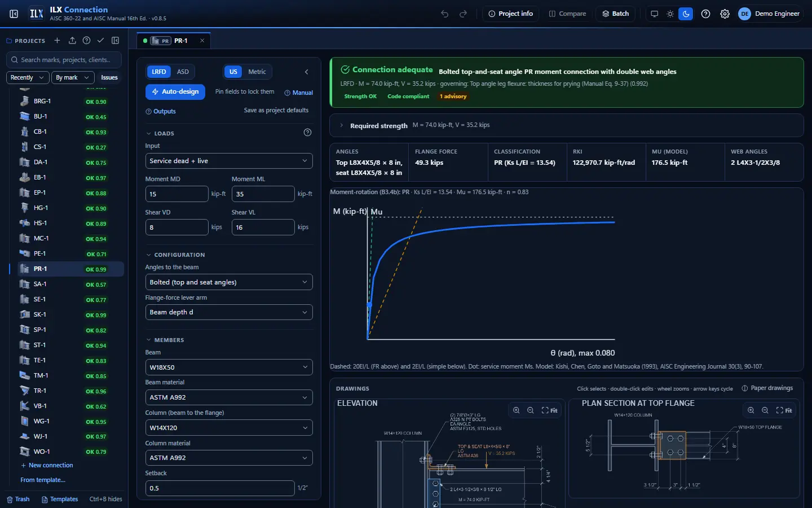Open Trash
The height and width of the screenshot is (508, 812).
point(18,499)
